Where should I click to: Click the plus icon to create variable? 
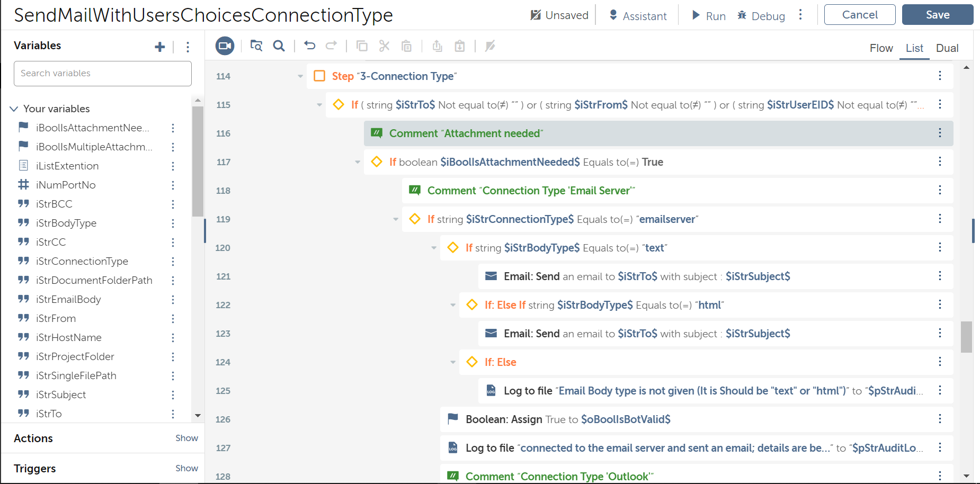click(x=159, y=47)
